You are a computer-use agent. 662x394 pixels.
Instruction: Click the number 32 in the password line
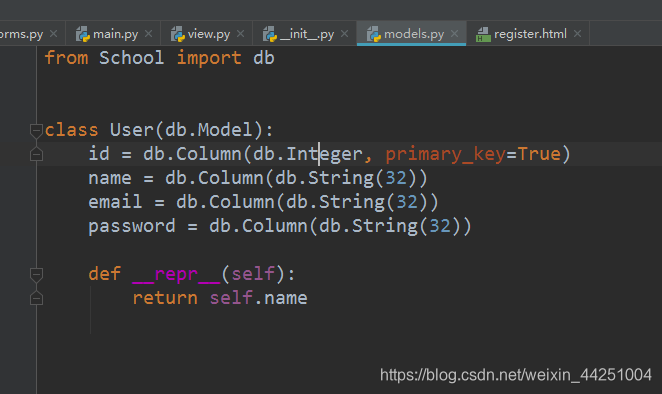(440, 226)
